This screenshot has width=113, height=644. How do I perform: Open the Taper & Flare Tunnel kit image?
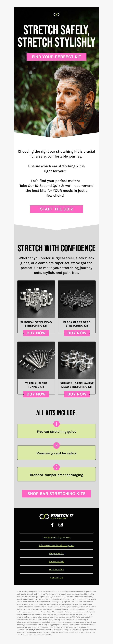(x=36, y=360)
